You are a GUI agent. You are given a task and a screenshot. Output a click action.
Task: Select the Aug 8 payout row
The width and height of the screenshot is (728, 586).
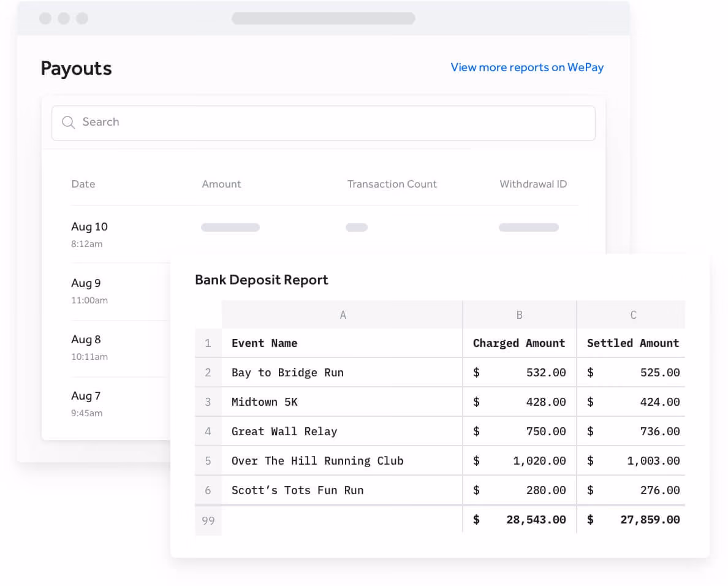click(x=121, y=348)
